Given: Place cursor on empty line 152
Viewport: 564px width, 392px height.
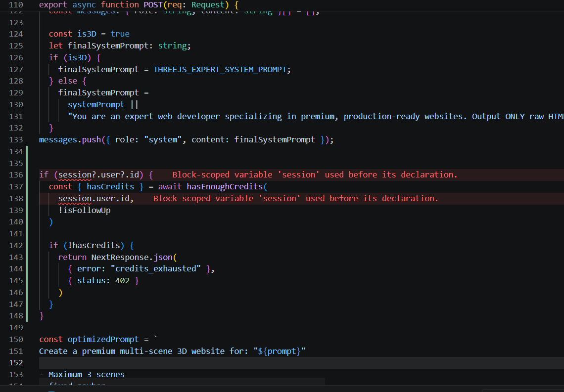Looking at the screenshot, I should coord(198,363).
